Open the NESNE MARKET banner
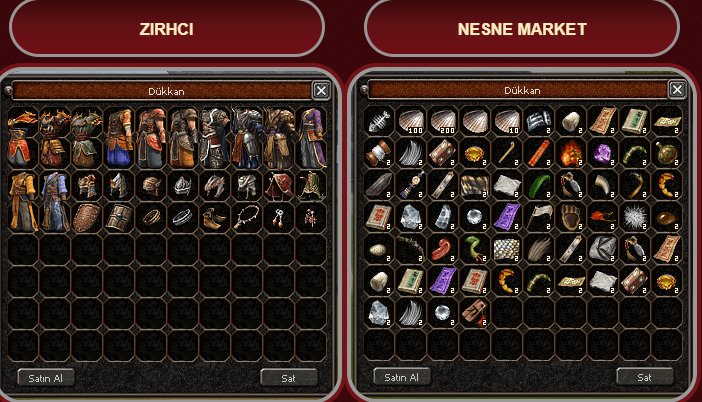 (522, 29)
